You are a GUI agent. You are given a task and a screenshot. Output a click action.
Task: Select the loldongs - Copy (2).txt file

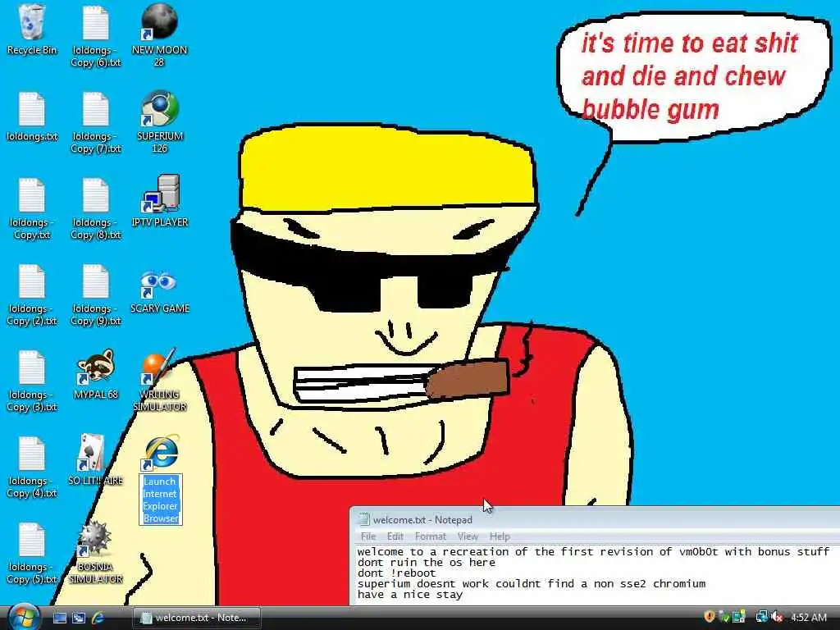(32, 295)
